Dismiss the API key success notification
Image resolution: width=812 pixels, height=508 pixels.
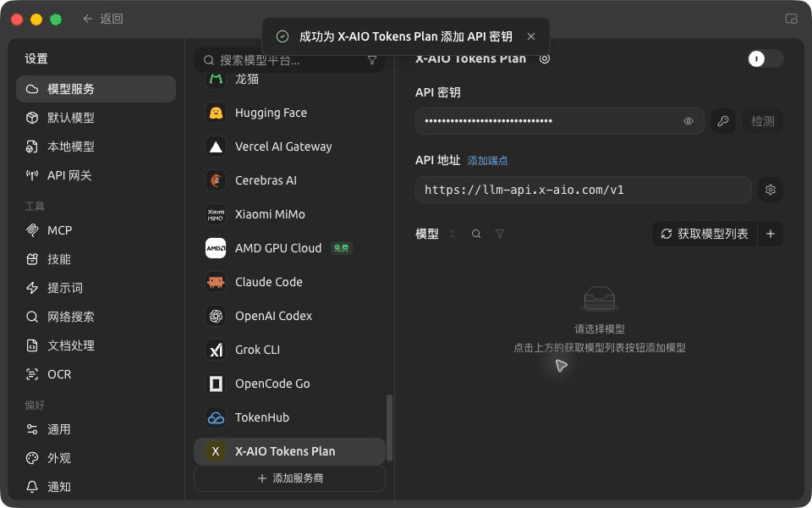click(x=531, y=36)
